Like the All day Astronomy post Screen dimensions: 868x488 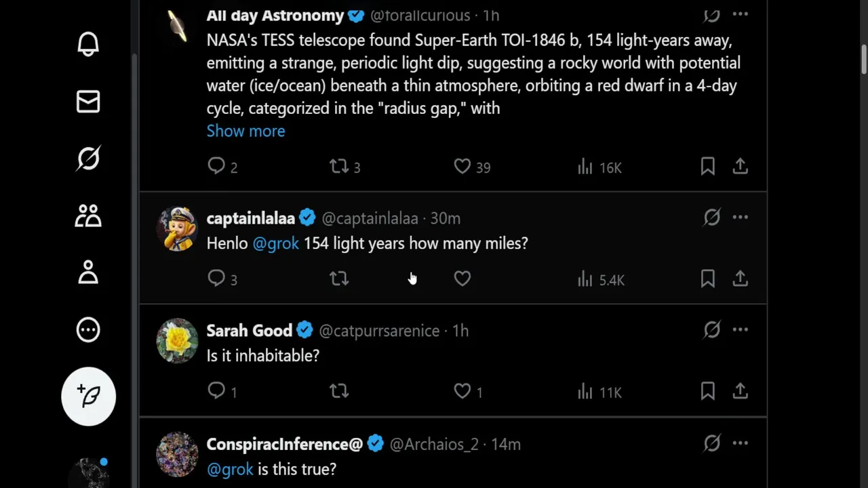click(x=462, y=167)
